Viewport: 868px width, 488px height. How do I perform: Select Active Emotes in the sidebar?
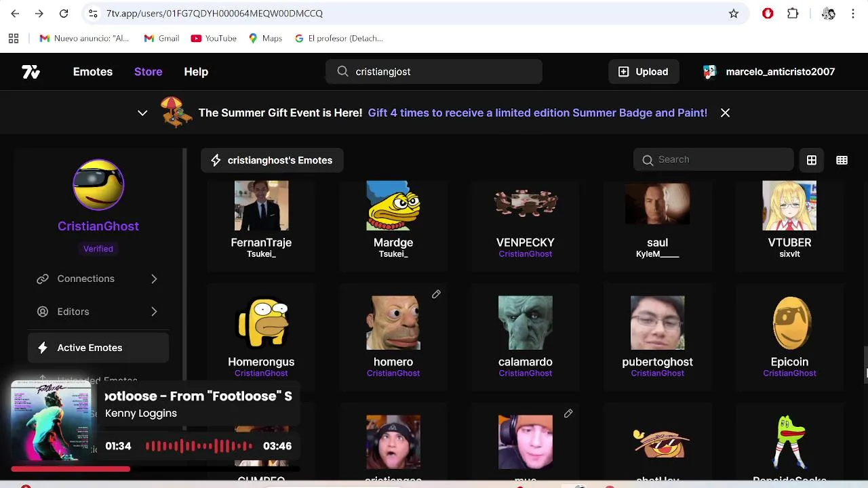tap(98, 348)
